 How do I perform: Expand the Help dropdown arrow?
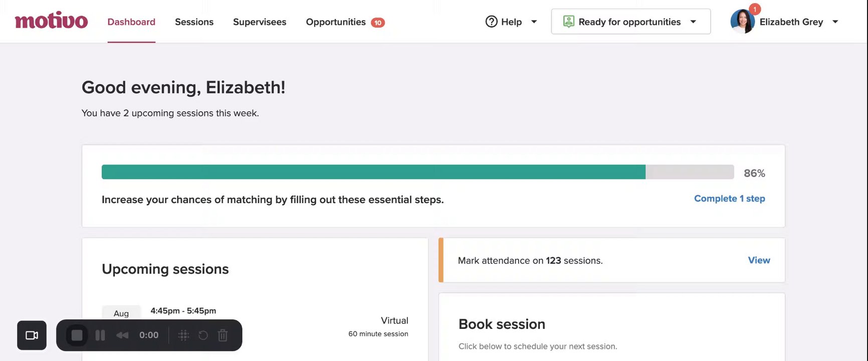534,22
